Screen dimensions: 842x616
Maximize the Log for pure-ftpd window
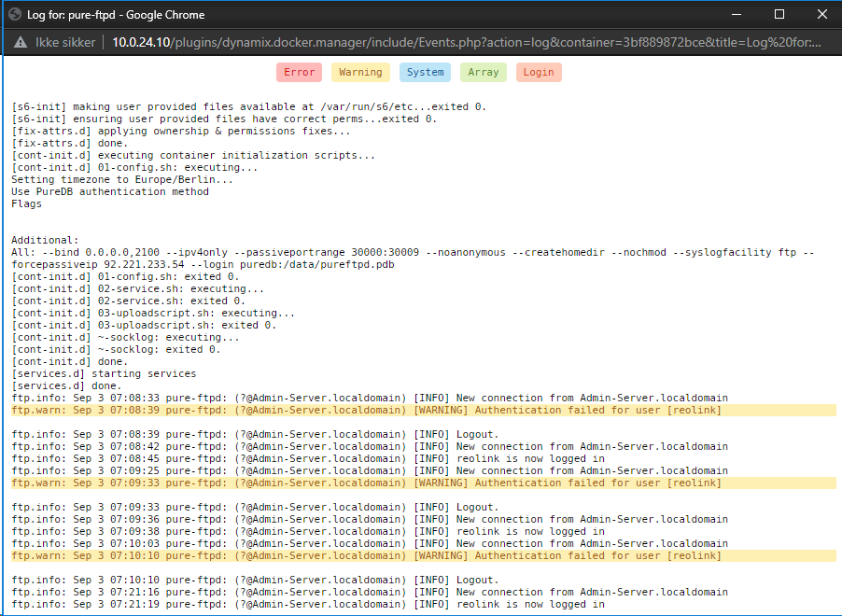(x=779, y=15)
